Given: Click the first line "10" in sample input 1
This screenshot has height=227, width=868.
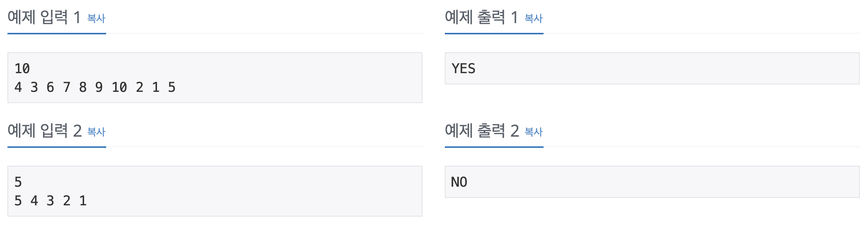Looking at the screenshot, I should click(22, 69).
